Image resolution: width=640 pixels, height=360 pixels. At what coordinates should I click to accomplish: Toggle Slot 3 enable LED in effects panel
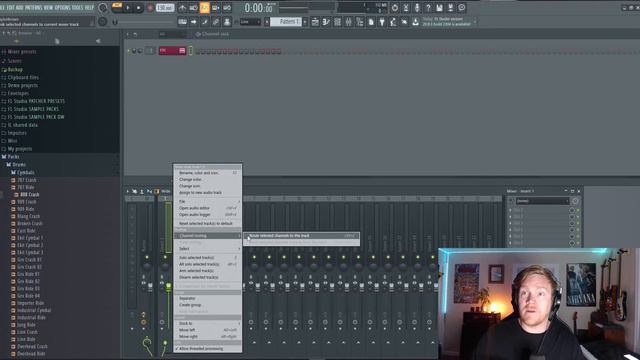pyautogui.click(x=578, y=224)
